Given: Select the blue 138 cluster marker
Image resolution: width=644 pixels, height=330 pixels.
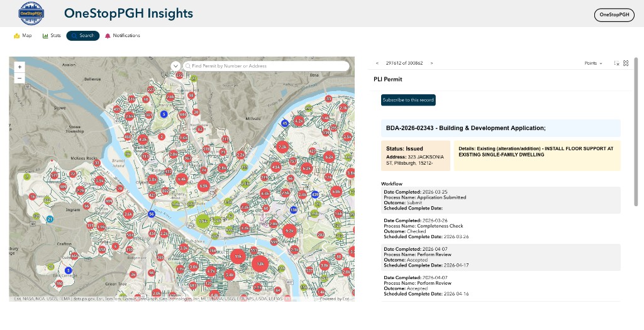Looking at the screenshot, I should [294, 210].
